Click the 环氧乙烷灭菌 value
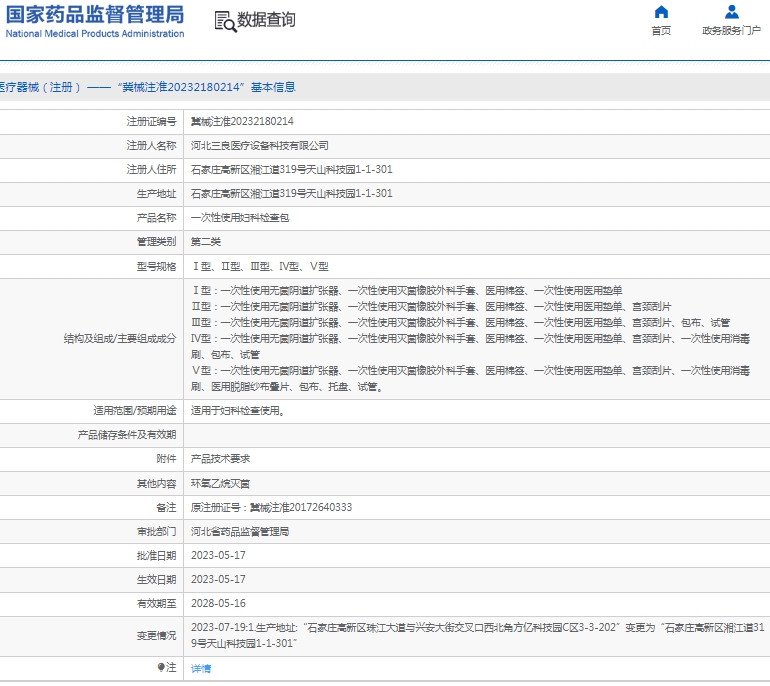The image size is (770, 686). [220, 483]
